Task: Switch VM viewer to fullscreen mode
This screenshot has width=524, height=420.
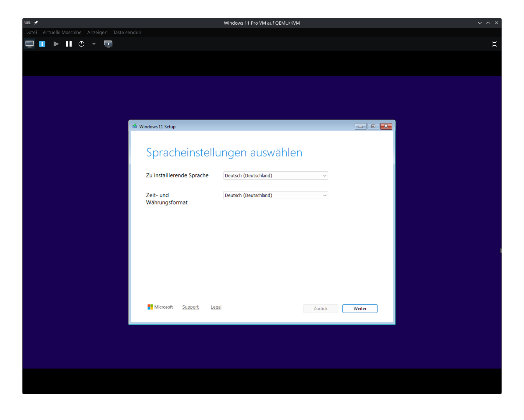Action: 494,44
